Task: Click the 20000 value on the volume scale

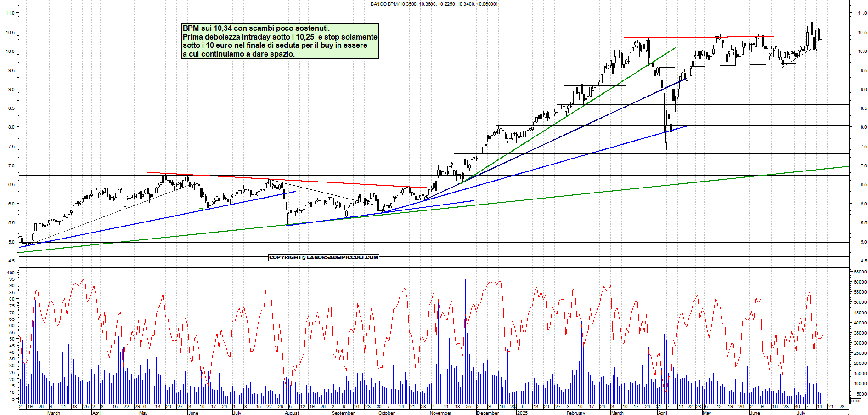Action: [860, 364]
